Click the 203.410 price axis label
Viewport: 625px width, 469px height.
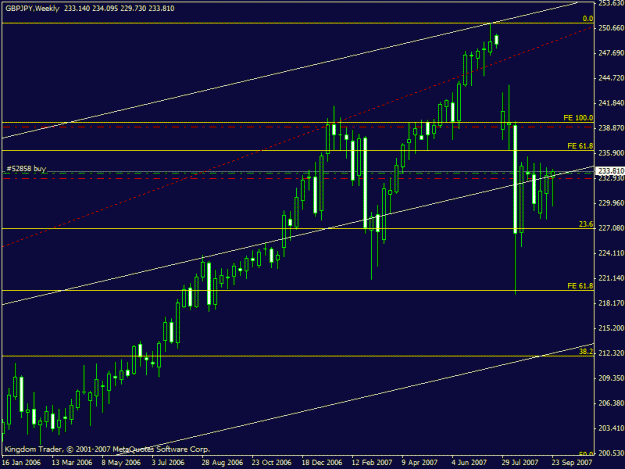(x=611, y=428)
